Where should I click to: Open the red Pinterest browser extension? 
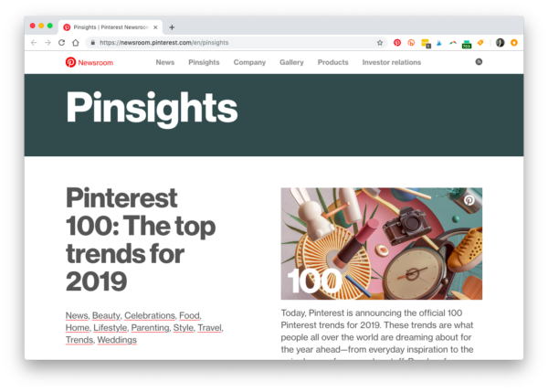397,43
